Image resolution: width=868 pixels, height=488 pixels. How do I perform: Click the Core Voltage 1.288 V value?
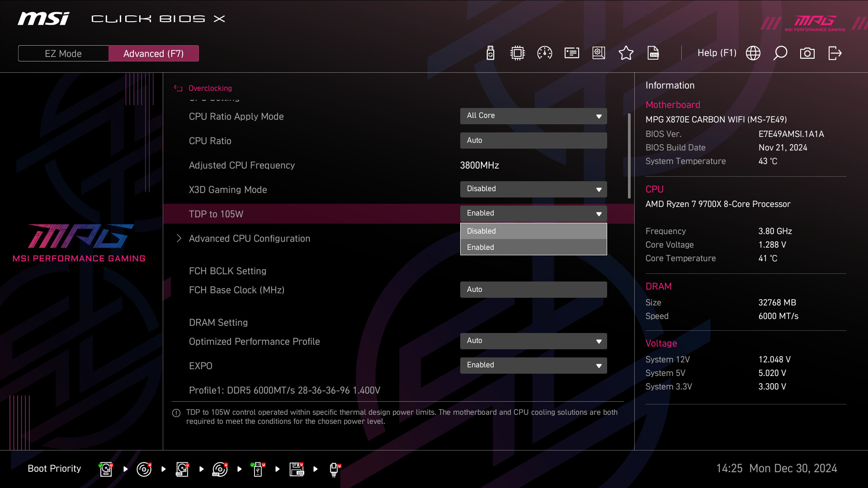772,245
